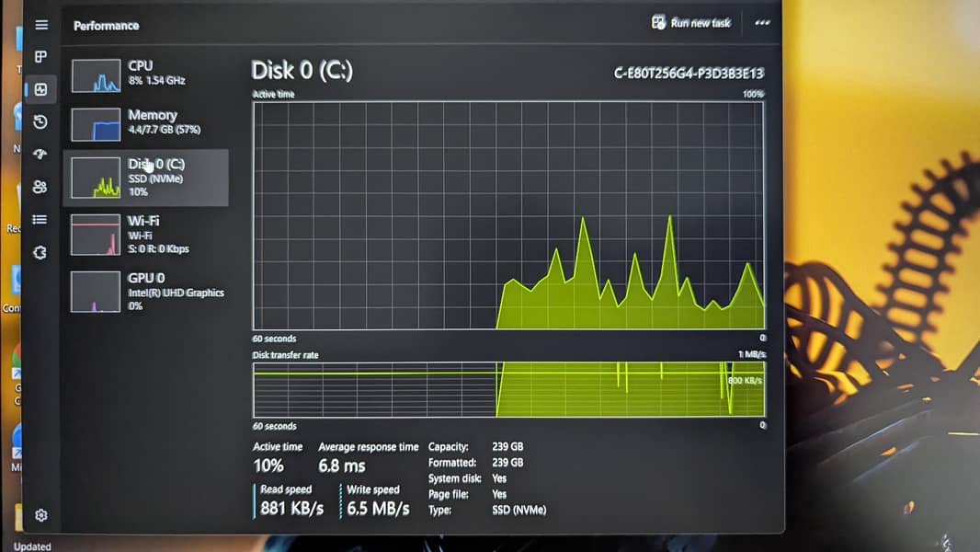Click the Formatted 239 GB value
The image size is (980, 552).
(x=507, y=463)
